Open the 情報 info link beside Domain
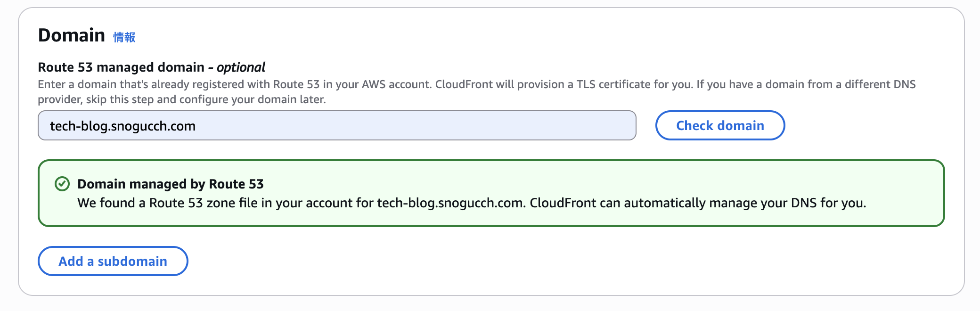This screenshot has width=980, height=311. click(124, 37)
